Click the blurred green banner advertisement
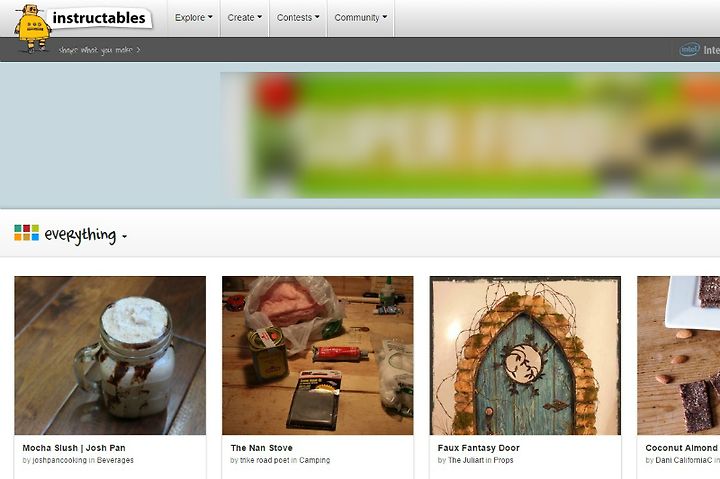This screenshot has height=479, width=720. pos(470,135)
